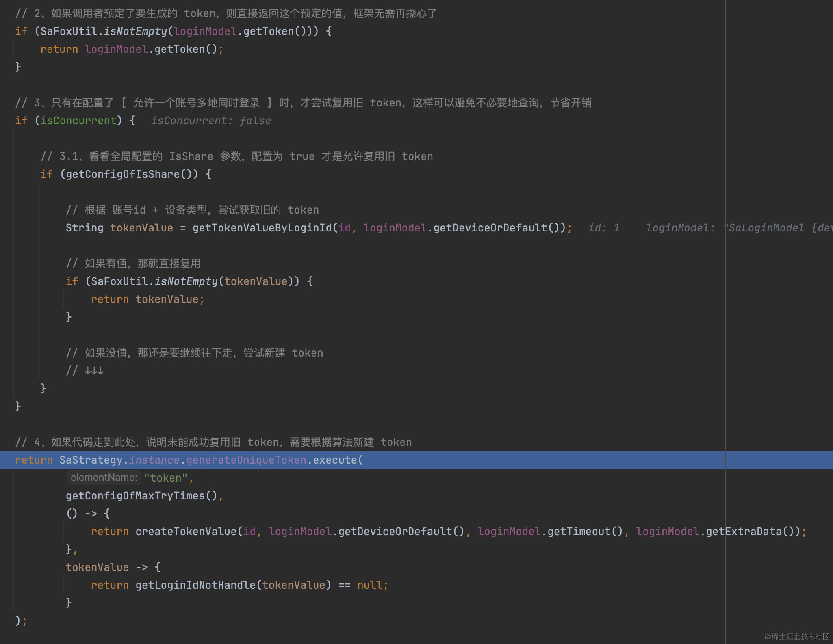Click underlined loginModel before getTimeout
833x644 pixels.
pos(508,531)
